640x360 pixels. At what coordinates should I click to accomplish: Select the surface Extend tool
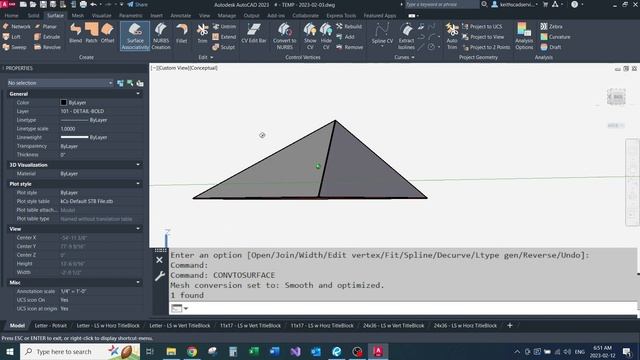point(224,37)
